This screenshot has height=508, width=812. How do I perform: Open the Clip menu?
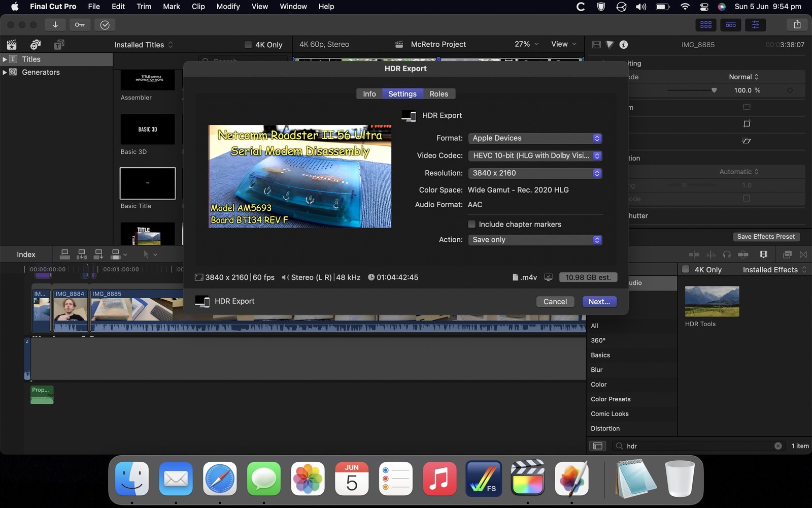tap(198, 7)
